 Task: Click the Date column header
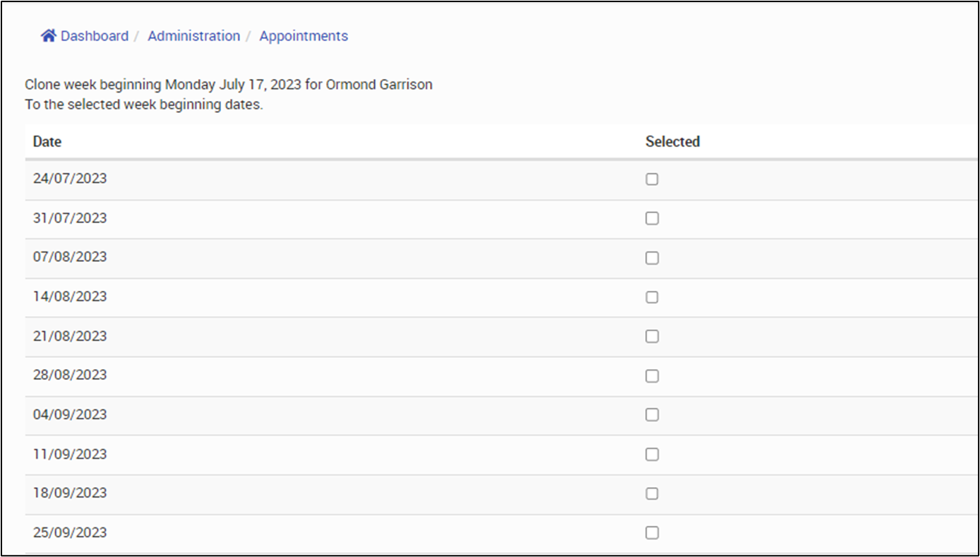pyautogui.click(x=47, y=141)
